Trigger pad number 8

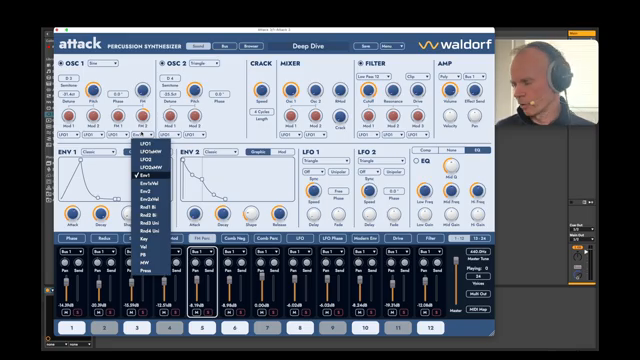coord(300,328)
